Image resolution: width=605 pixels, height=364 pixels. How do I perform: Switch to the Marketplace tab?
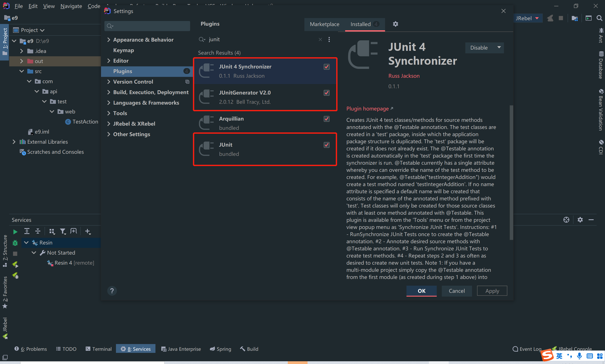coord(324,24)
